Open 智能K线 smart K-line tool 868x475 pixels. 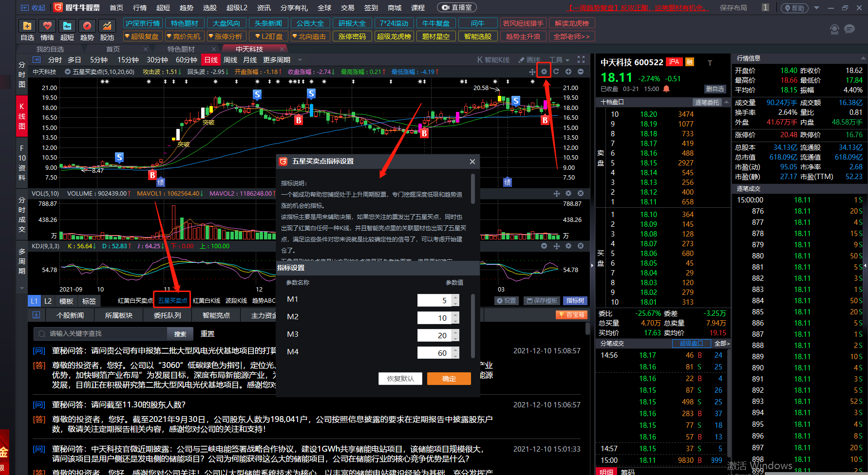493,59
